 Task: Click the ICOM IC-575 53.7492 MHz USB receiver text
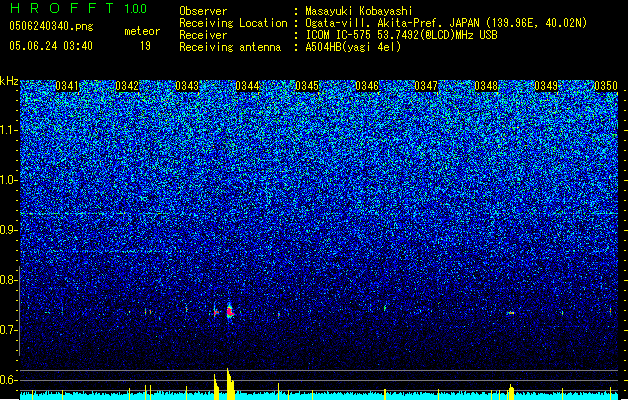click(402, 35)
